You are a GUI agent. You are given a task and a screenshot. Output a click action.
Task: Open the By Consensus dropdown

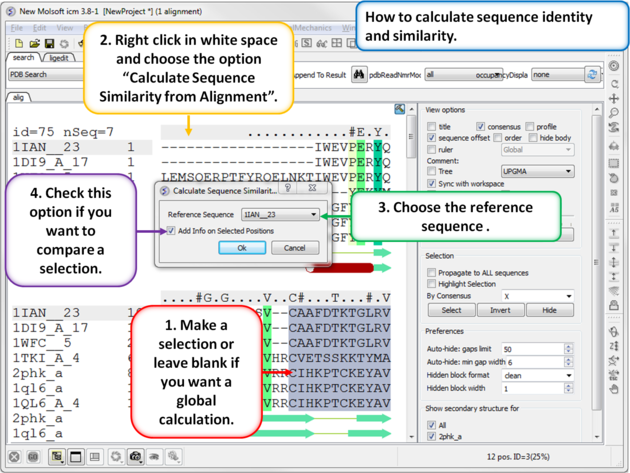[538, 296]
